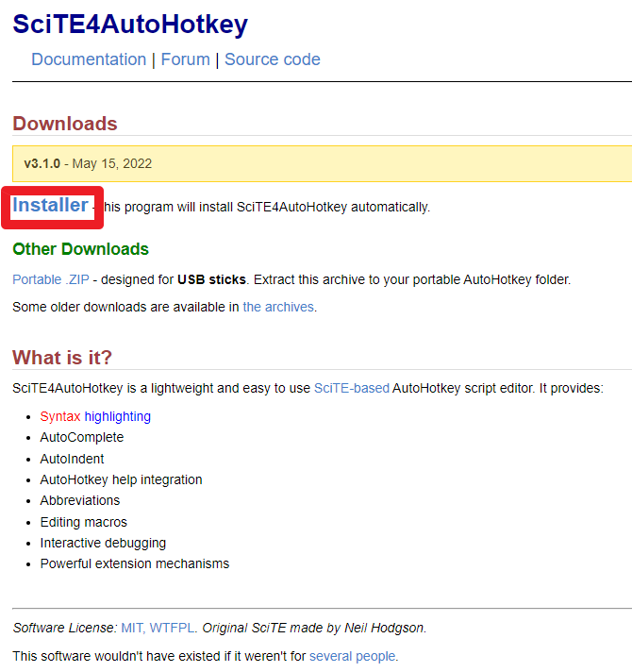Click the 'USB sticks' bold text
Image resolution: width=632 pixels, height=672 pixels.
point(211,279)
